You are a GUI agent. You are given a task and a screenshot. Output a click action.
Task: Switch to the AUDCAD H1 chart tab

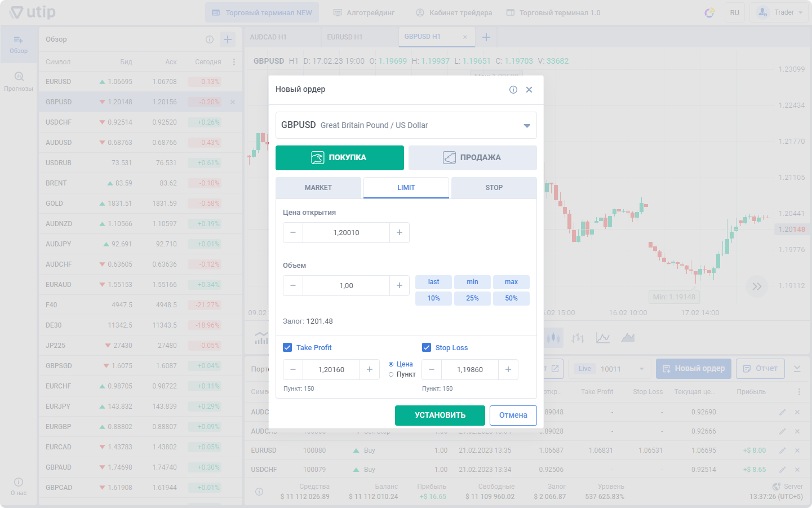282,37
